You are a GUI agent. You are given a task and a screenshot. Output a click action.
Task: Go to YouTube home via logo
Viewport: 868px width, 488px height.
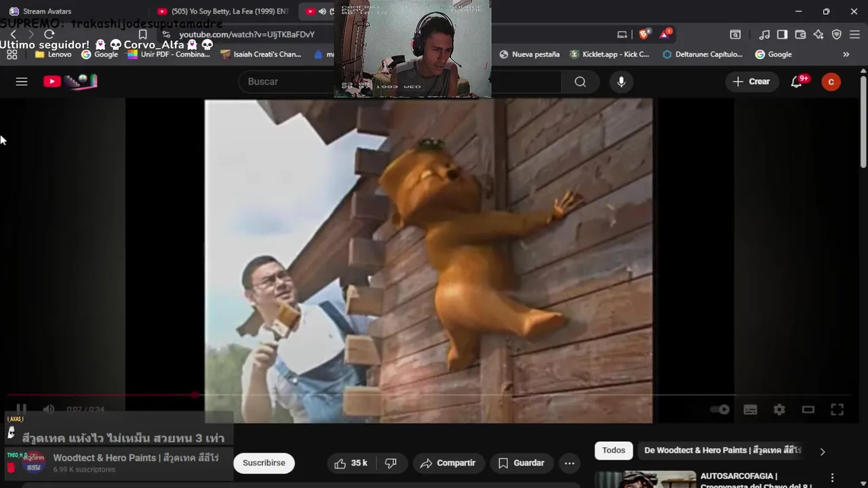point(71,81)
